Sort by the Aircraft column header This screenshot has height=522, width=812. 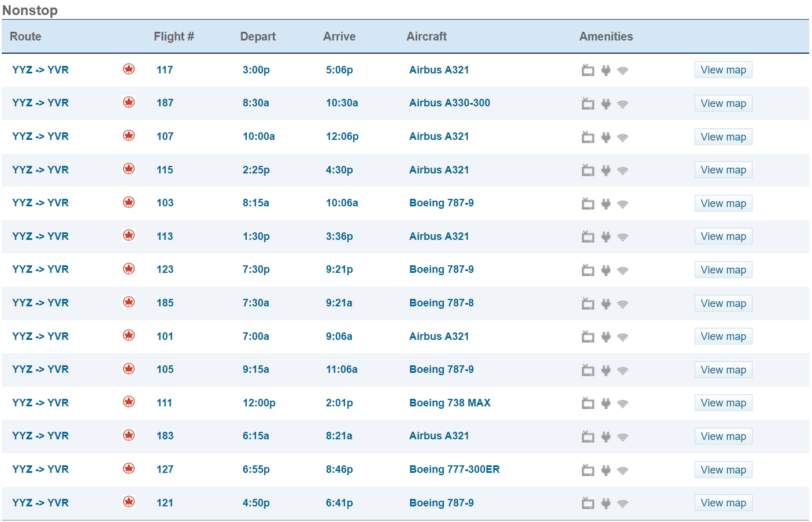point(427,36)
